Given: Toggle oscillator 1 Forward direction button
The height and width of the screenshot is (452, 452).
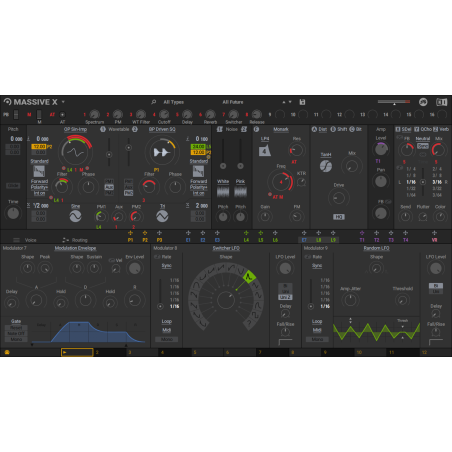Looking at the screenshot, I should (x=39, y=181).
